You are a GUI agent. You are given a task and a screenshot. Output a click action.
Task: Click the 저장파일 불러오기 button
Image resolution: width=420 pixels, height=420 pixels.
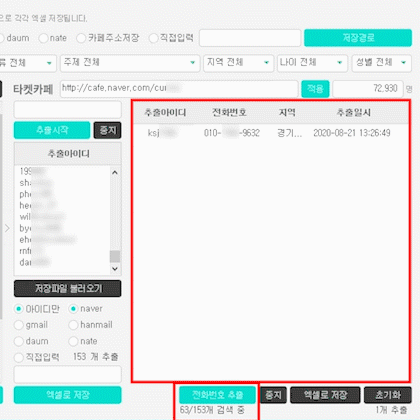68,288
